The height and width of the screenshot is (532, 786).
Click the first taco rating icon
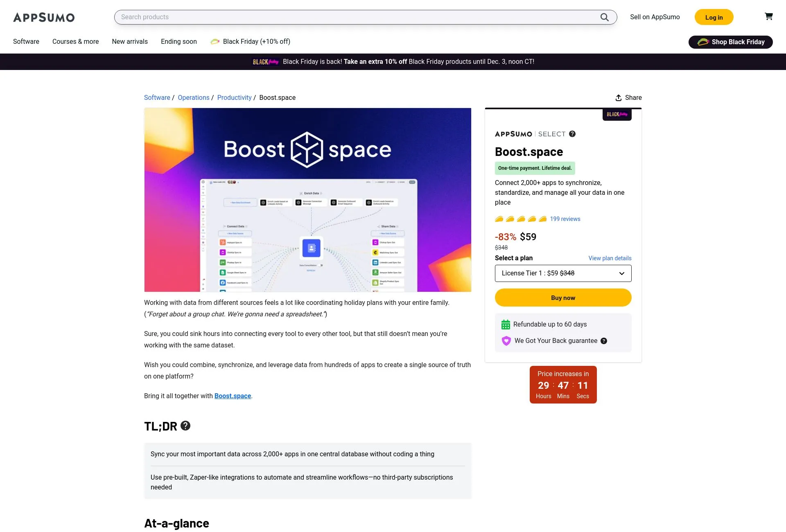click(x=499, y=219)
